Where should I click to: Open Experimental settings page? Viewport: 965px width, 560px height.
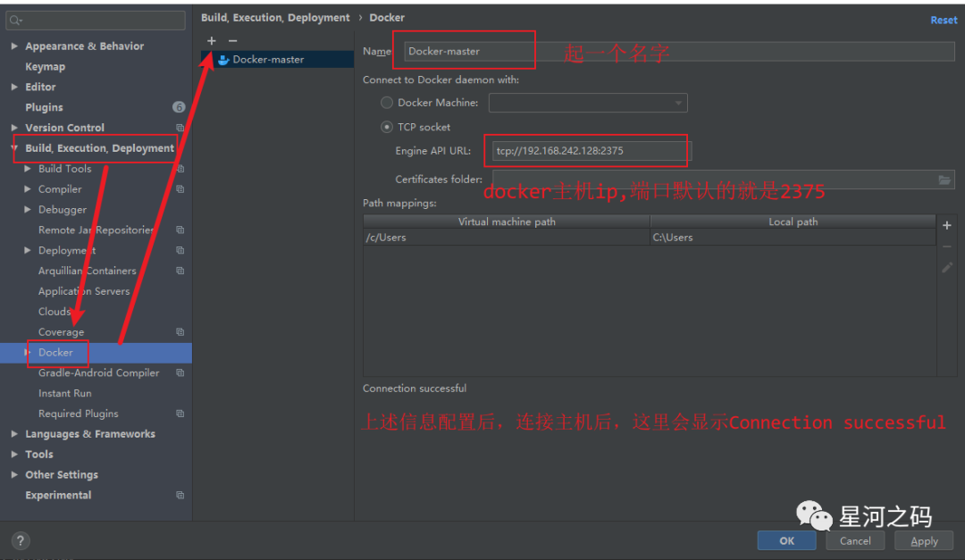coord(58,496)
